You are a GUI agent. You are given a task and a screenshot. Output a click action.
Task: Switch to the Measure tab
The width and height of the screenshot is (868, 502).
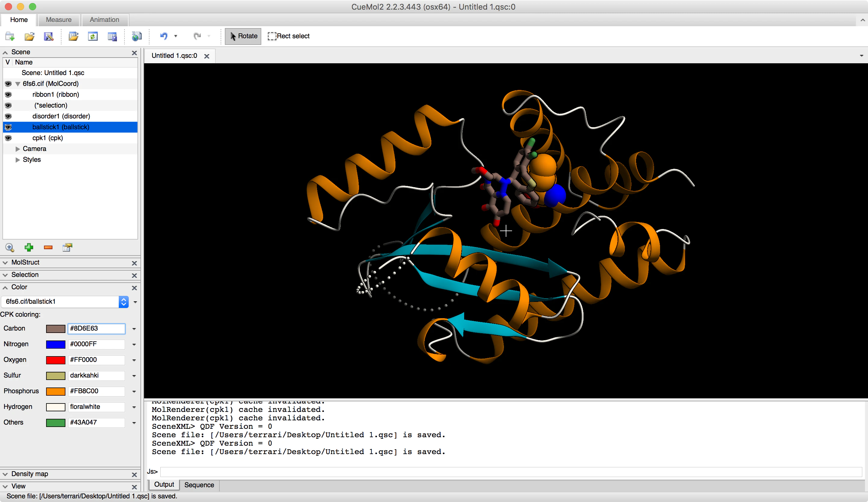(x=58, y=20)
